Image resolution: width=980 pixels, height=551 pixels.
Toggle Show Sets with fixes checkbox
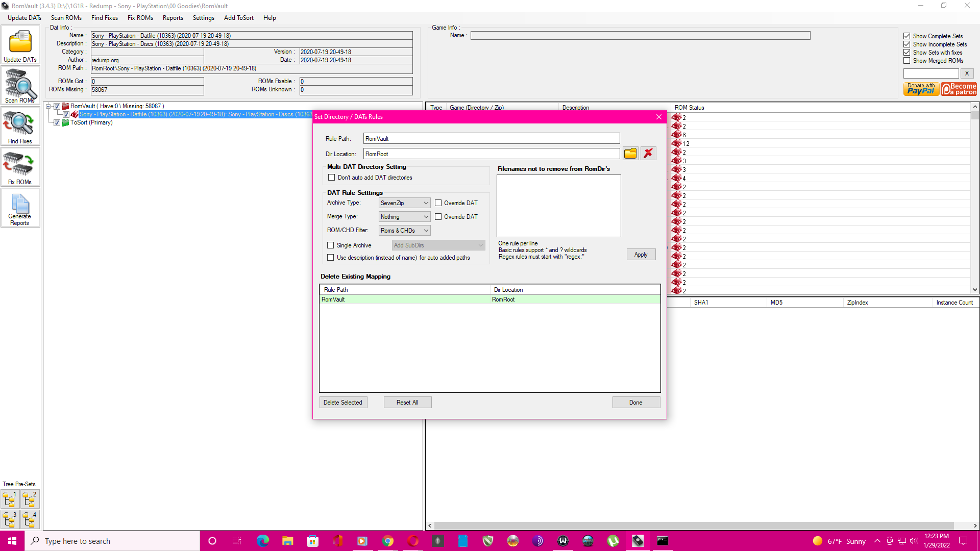tap(907, 53)
